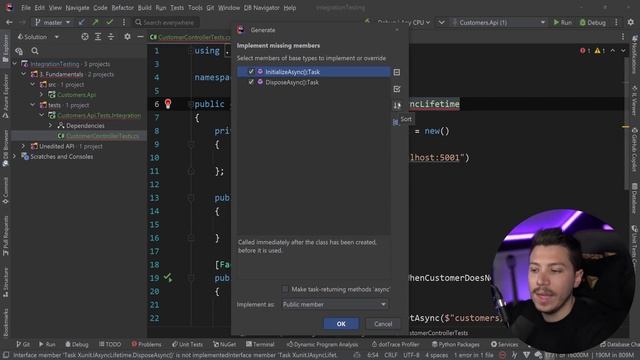Open the Python Packages tool window
This screenshot has height=360, width=640.
coord(456,344)
